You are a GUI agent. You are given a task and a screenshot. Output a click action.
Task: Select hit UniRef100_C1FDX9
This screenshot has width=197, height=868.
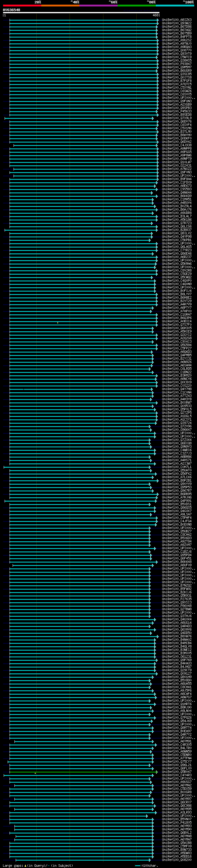[x=177, y=183]
